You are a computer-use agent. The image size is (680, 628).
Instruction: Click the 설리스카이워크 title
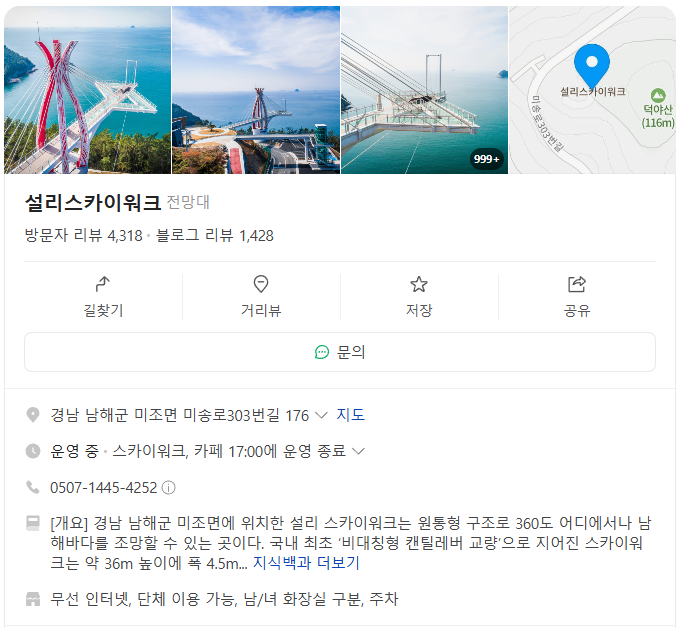click(93, 203)
